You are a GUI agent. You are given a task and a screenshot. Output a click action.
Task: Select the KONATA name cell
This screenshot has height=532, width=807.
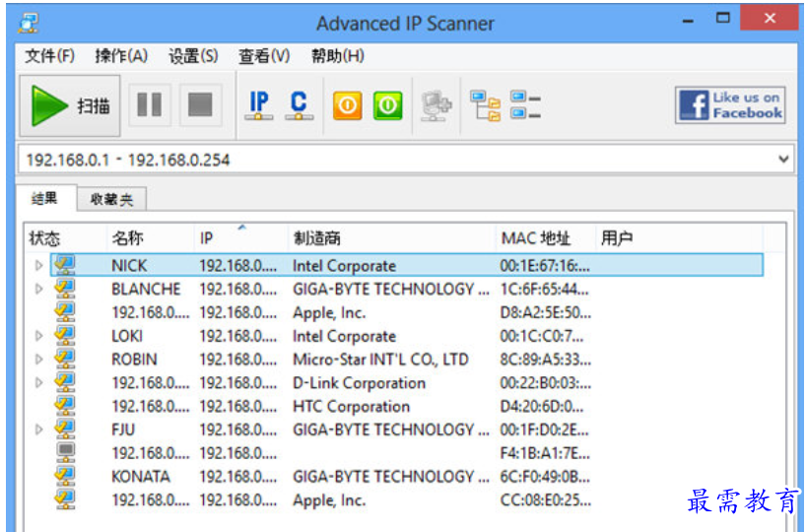(141, 477)
